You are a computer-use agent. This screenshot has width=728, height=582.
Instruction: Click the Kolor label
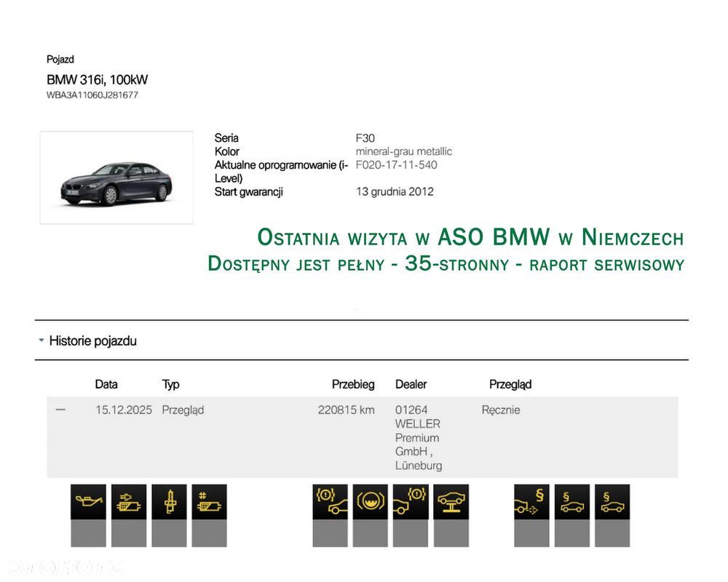pos(227,152)
